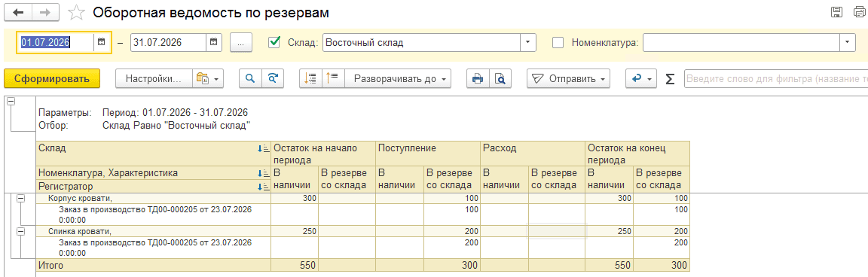
Task: Select opening balance total 550 in Итого row
Action: [x=295, y=266]
